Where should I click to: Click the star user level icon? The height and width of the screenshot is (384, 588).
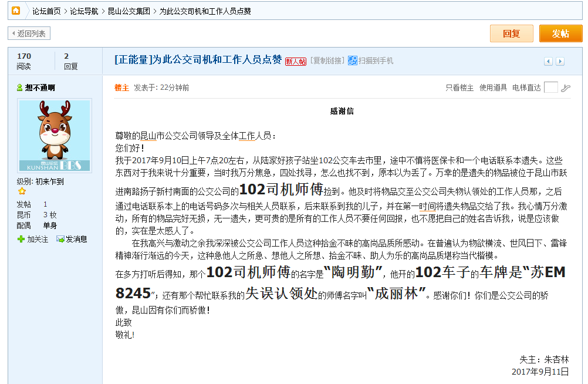[22, 191]
